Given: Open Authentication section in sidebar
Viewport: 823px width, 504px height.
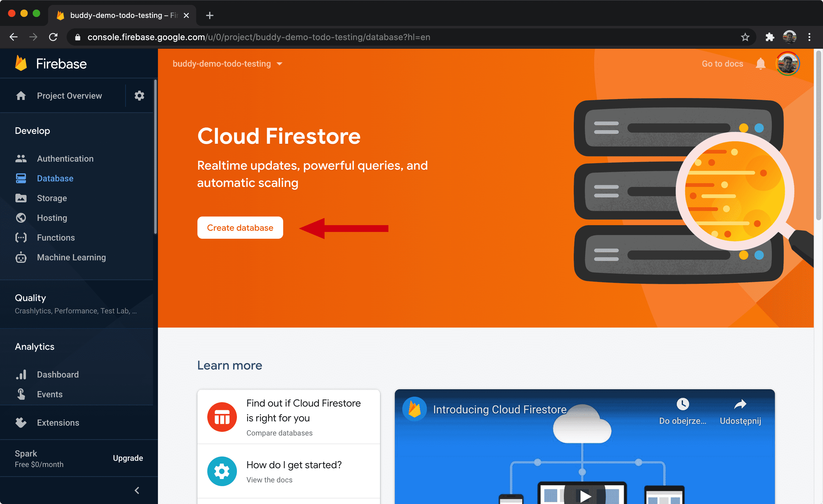Looking at the screenshot, I should tap(65, 158).
